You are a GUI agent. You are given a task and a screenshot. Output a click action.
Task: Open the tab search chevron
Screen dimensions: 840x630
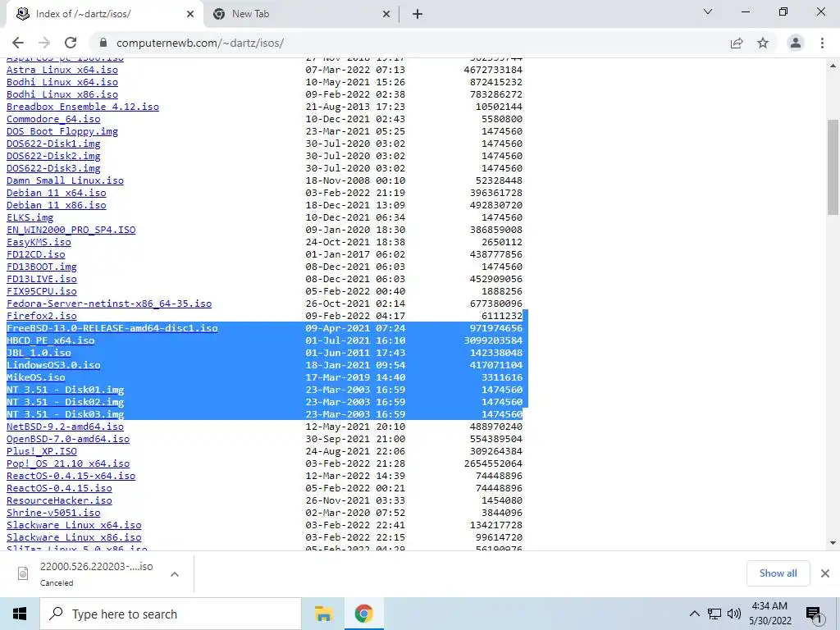pos(708,11)
